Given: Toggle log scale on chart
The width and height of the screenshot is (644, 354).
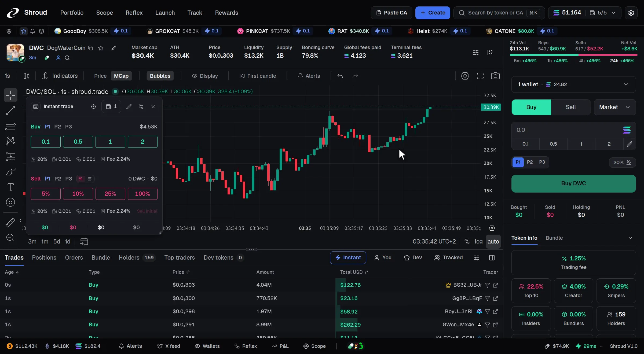Looking at the screenshot, I should click(x=478, y=241).
